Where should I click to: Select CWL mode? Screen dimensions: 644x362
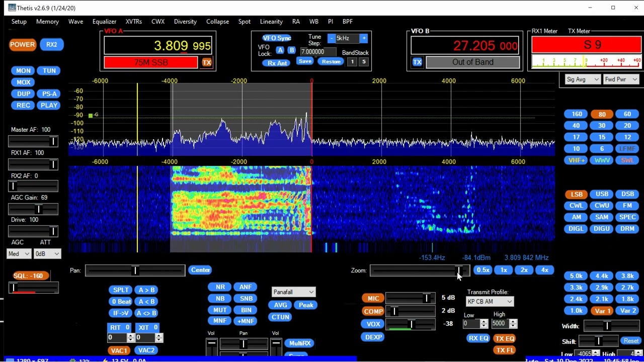577,206
